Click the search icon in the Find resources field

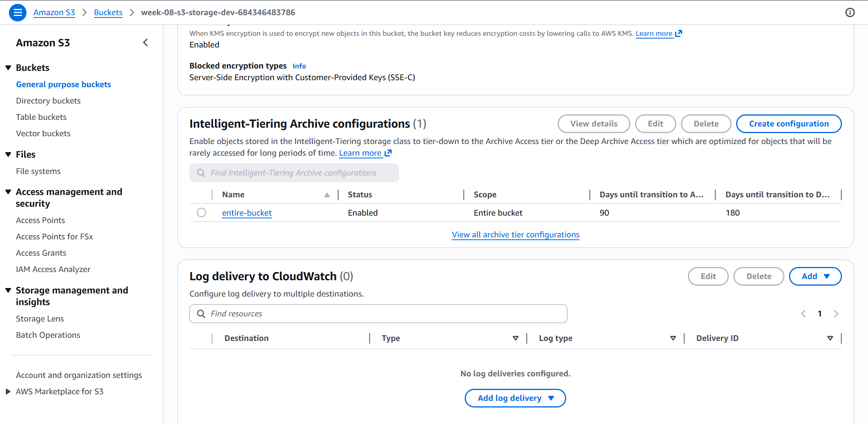click(x=201, y=314)
